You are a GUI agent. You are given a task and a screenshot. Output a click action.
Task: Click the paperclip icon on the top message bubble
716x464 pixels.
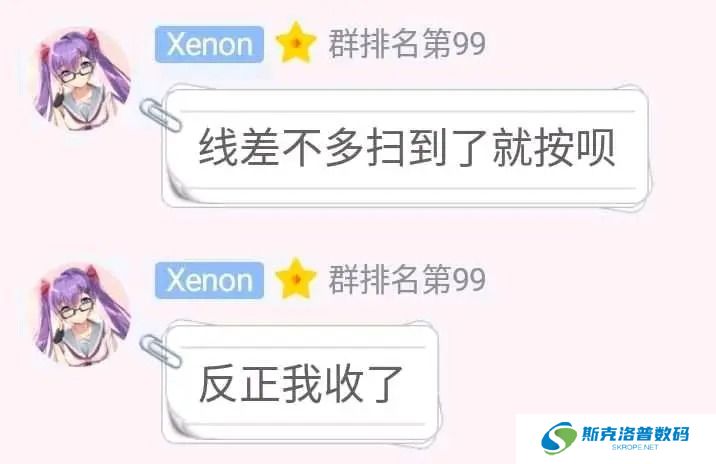point(159,114)
